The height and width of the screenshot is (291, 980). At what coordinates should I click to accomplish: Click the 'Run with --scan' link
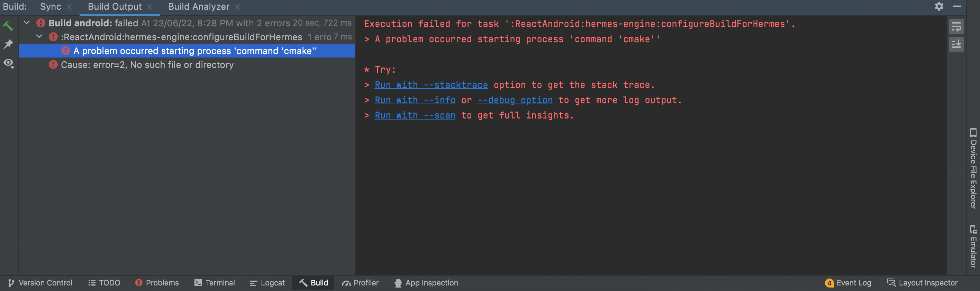[x=415, y=115]
